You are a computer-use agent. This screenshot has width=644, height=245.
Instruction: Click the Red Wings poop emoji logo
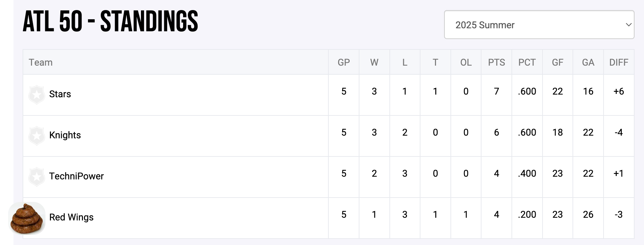[x=27, y=218]
